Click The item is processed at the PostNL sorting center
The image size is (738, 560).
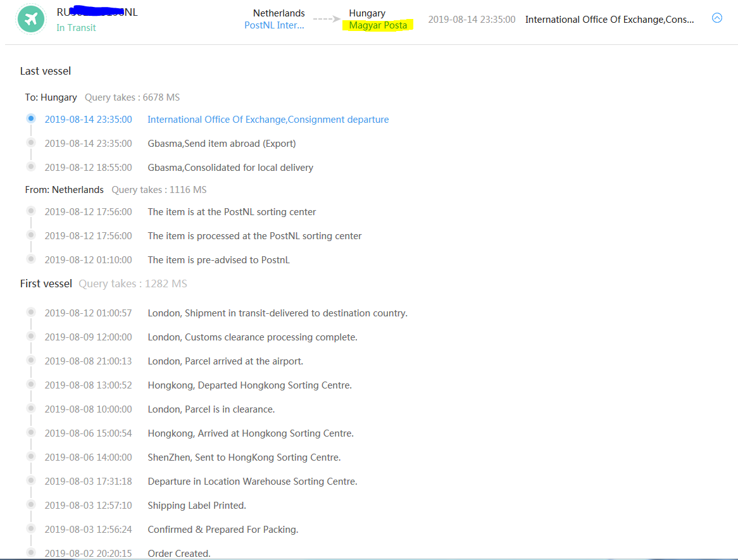coord(254,236)
